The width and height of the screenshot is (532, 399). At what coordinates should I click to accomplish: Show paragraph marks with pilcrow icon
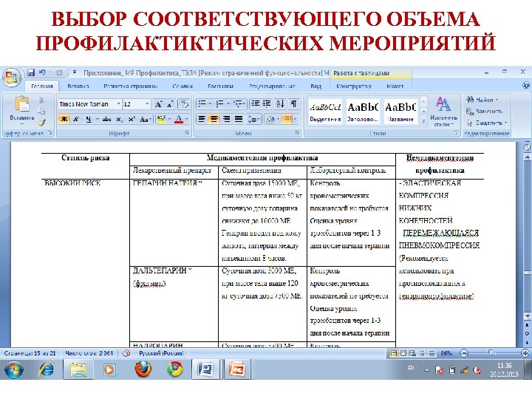pos(294,103)
